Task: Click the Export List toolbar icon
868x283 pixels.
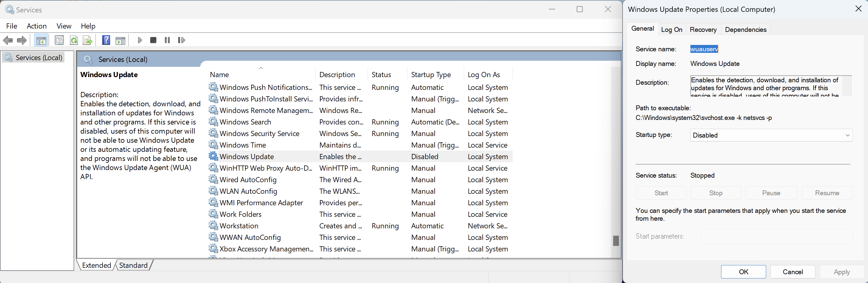Action: pos(88,40)
